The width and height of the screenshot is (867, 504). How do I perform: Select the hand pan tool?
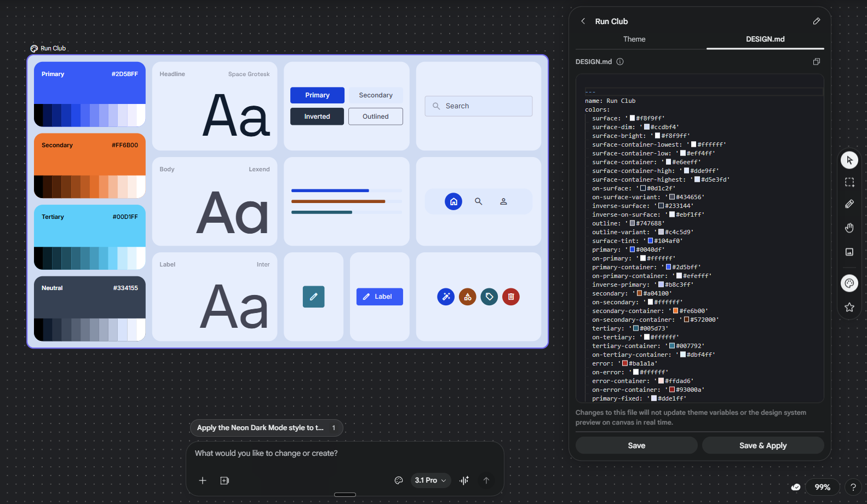pyautogui.click(x=849, y=228)
